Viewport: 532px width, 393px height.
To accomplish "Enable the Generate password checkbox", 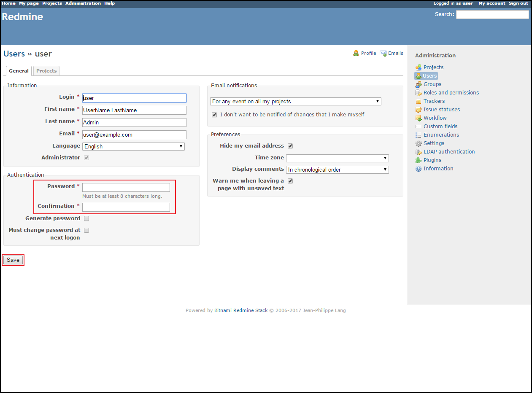I will [x=86, y=218].
